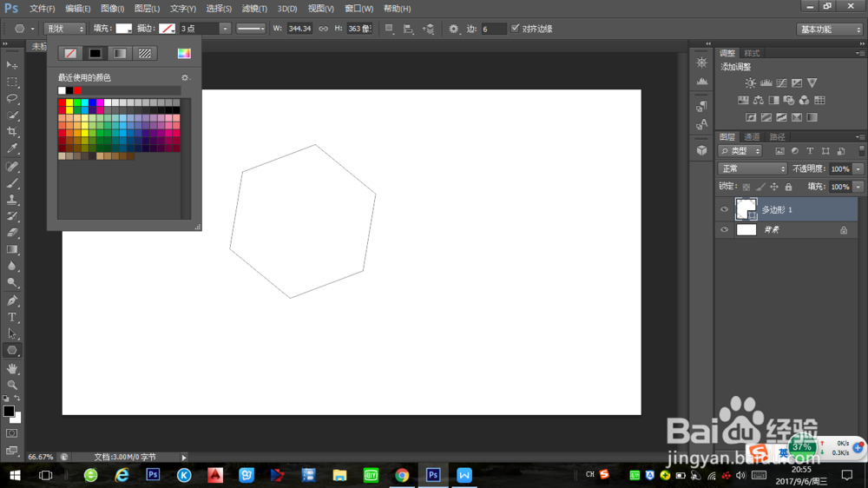
Task: Select the Move tool
Action: pos(12,65)
